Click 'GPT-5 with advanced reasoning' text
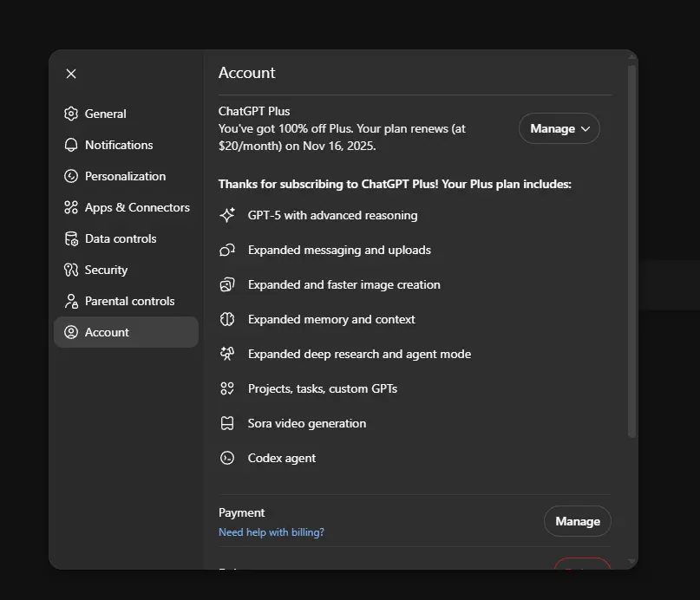Screen dimensions: 700x600 tap(332, 216)
